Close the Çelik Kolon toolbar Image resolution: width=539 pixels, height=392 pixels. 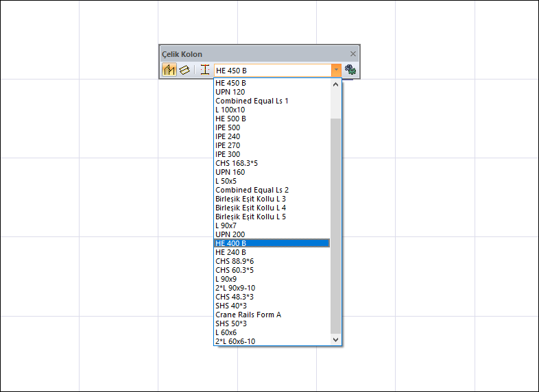tap(353, 54)
